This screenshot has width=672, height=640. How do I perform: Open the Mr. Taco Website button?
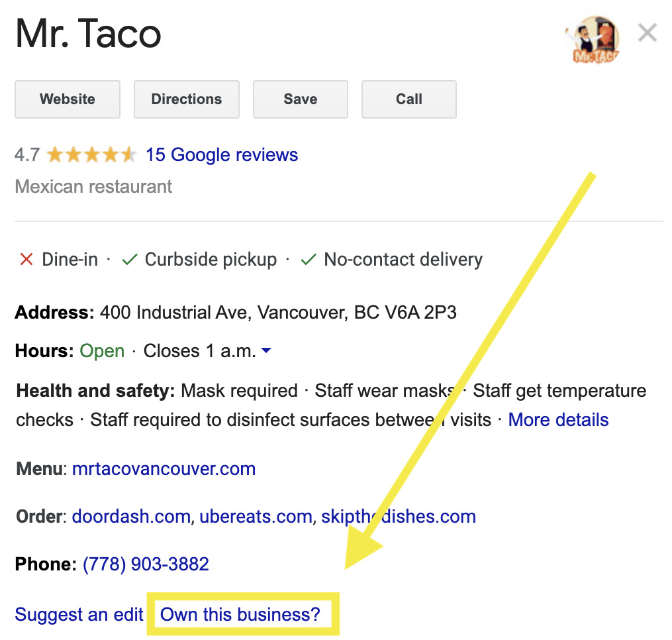tap(68, 99)
